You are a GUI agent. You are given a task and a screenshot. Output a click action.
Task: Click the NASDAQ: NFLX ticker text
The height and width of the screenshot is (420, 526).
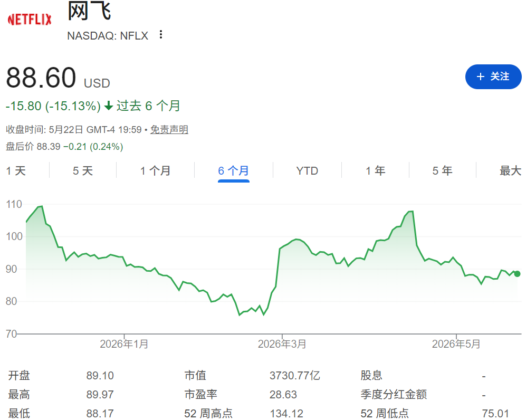[x=108, y=35]
